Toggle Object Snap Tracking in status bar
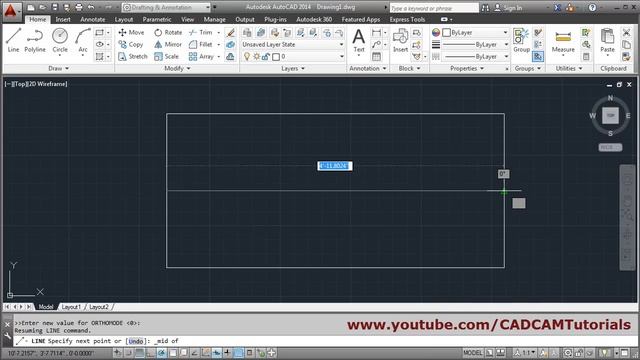640x360 pixels. [x=195, y=353]
